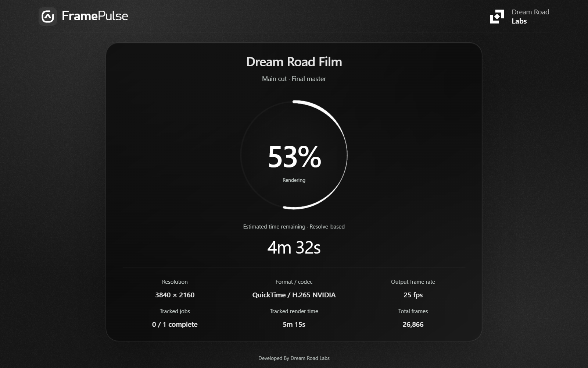Click the Output frame rate label
The width and height of the screenshot is (588, 368).
point(413,282)
